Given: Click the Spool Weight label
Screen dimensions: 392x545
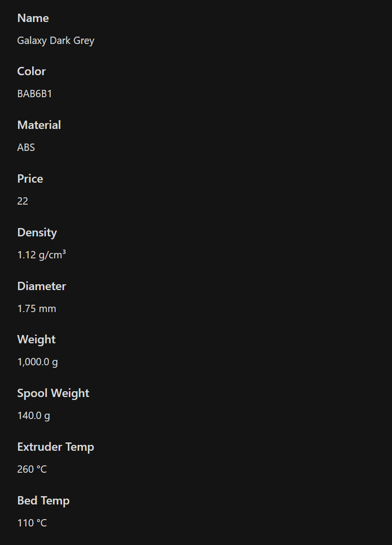Looking at the screenshot, I should click(x=53, y=394).
